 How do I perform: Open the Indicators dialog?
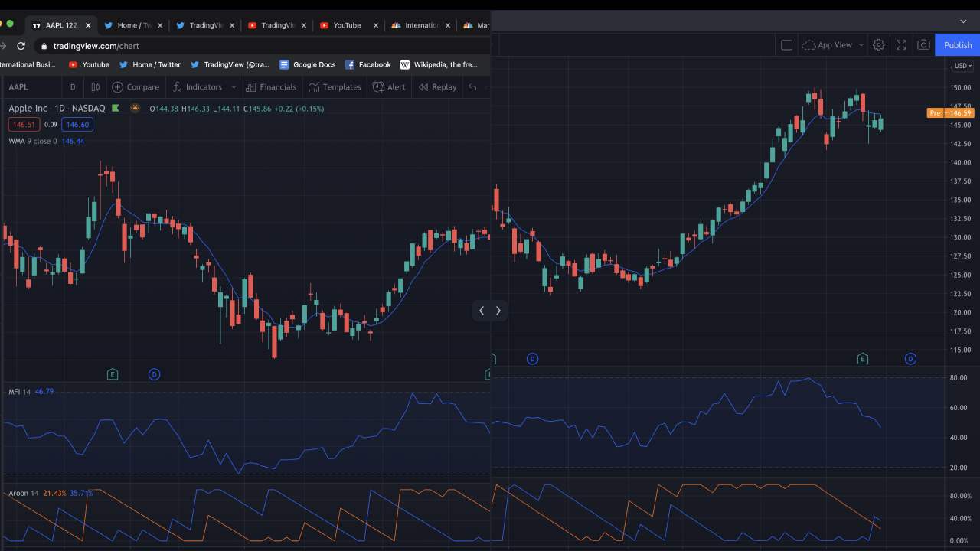tap(198, 87)
